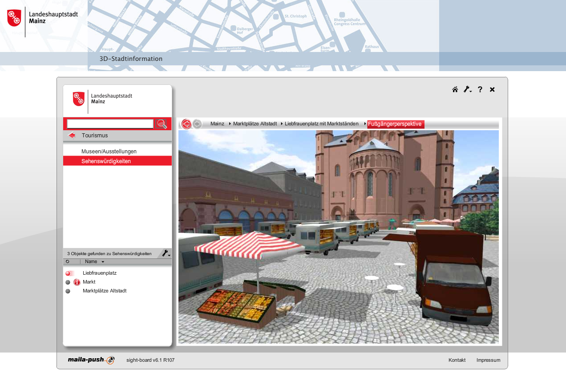Select Sehenswürdigkeiten in the category menu
The image size is (566, 392).
click(x=106, y=161)
